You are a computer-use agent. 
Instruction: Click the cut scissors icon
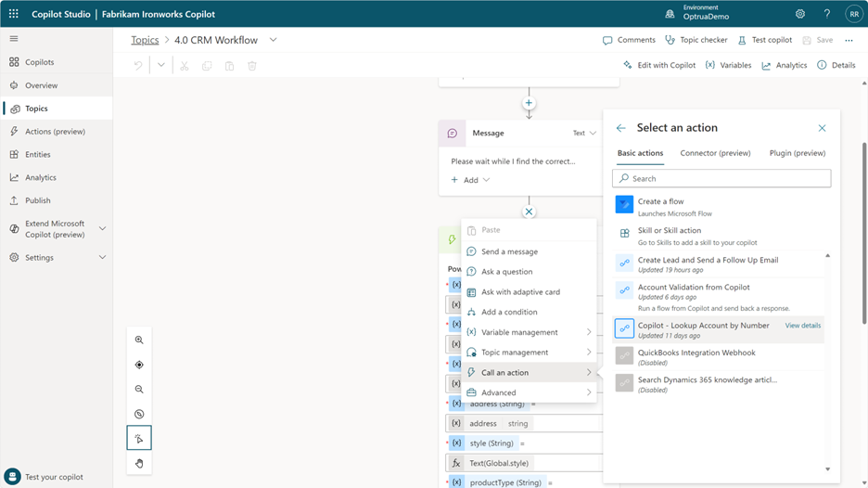(x=185, y=66)
